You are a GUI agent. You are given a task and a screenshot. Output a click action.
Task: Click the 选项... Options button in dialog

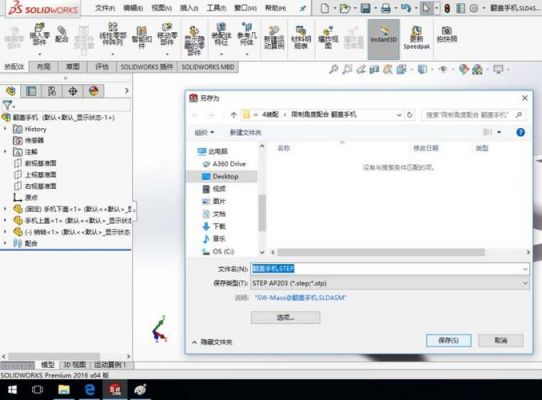[x=285, y=317]
